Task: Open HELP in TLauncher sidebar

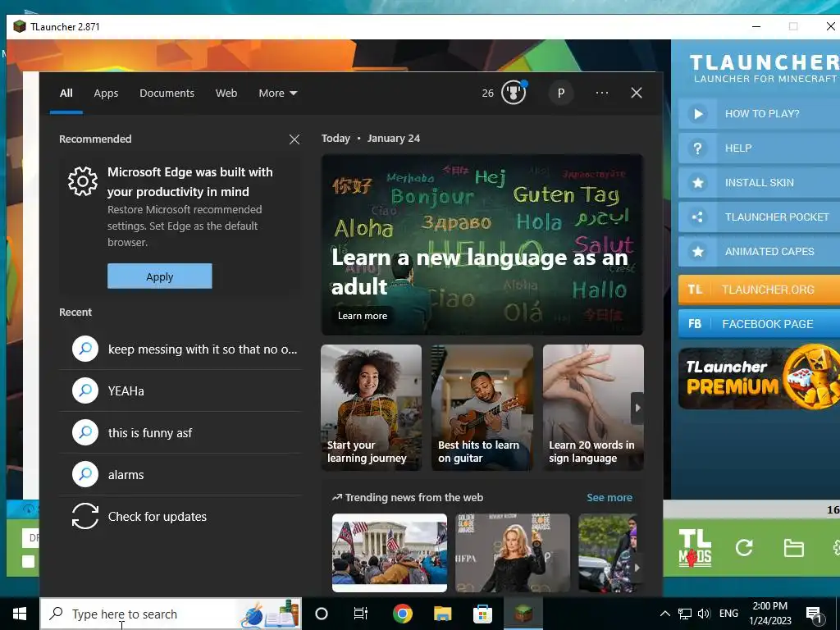Action: [759, 148]
